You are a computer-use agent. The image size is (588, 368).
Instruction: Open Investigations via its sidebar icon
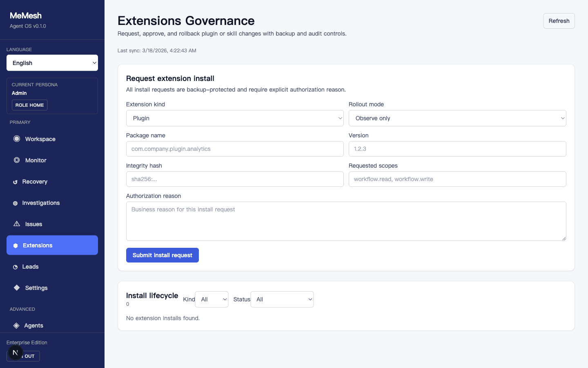(17, 202)
